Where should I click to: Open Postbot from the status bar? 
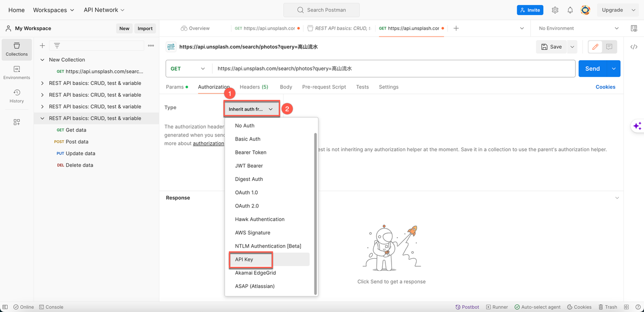coord(467,307)
